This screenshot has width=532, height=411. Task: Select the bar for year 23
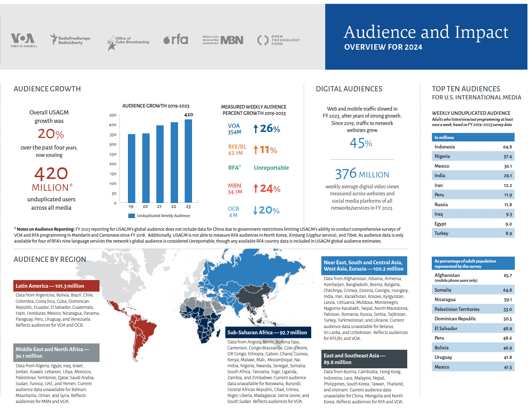coord(188,161)
